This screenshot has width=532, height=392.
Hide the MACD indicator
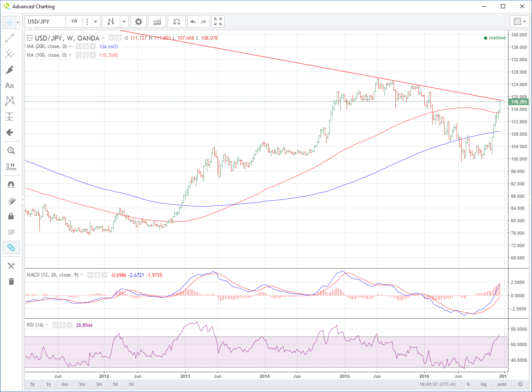coord(90,275)
